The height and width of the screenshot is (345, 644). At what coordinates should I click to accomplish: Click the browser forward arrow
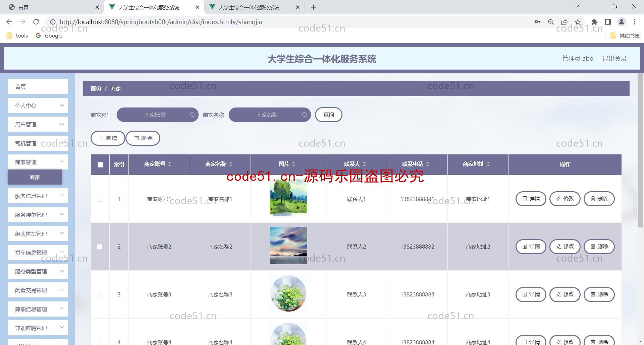click(x=22, y=22)
